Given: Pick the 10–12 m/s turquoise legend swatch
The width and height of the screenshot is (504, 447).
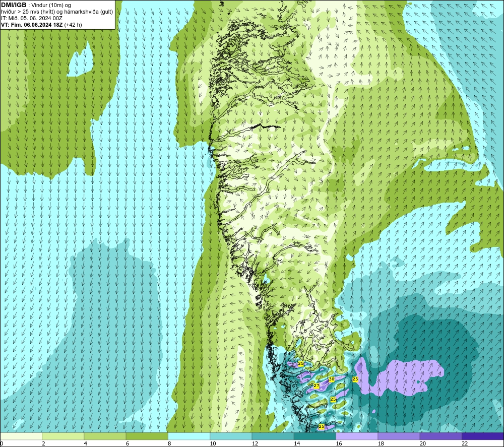Looking at the screenshot, I should (231, 436).
